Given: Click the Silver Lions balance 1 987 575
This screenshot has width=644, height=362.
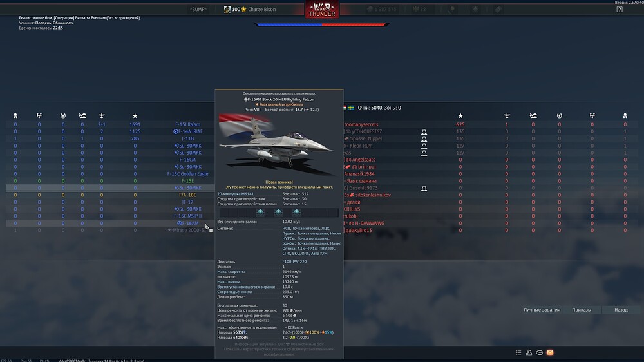Looking at the screenshot, I should [381, 9].
